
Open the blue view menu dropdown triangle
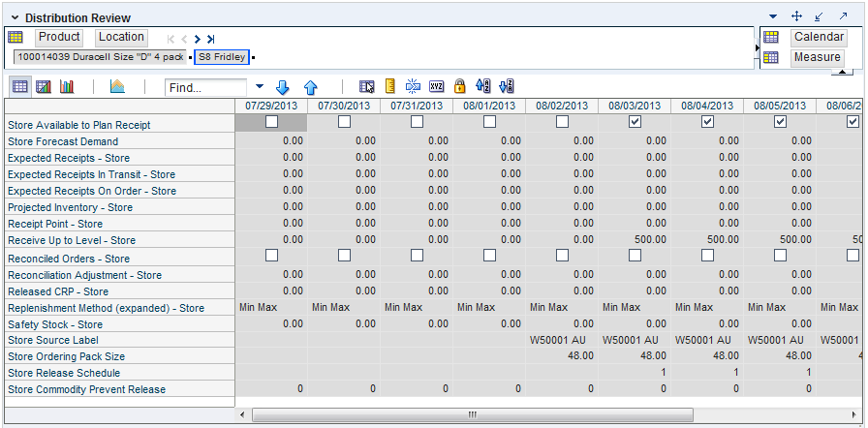click(x=773, y=16)
